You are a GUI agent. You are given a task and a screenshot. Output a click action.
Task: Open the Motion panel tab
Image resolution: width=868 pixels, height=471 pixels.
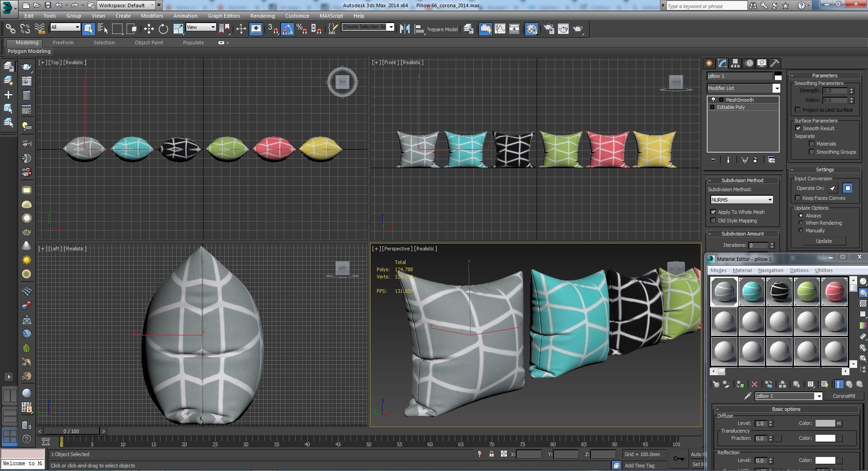coord(749,63)
